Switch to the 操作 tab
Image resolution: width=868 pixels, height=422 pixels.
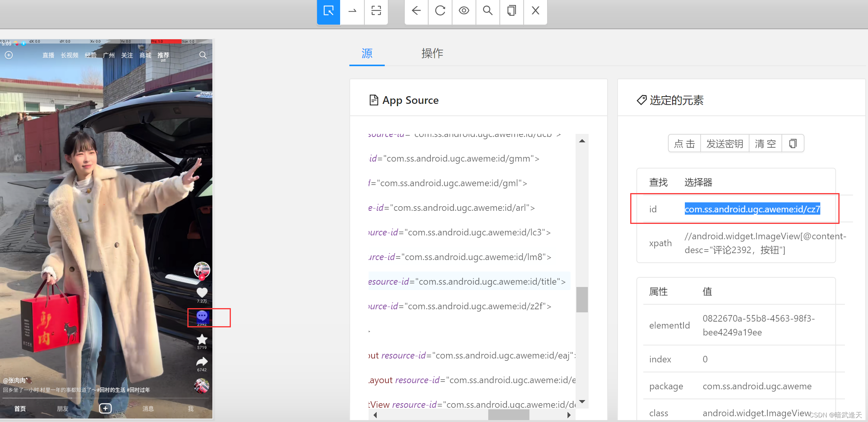click(x=432, y=53)
